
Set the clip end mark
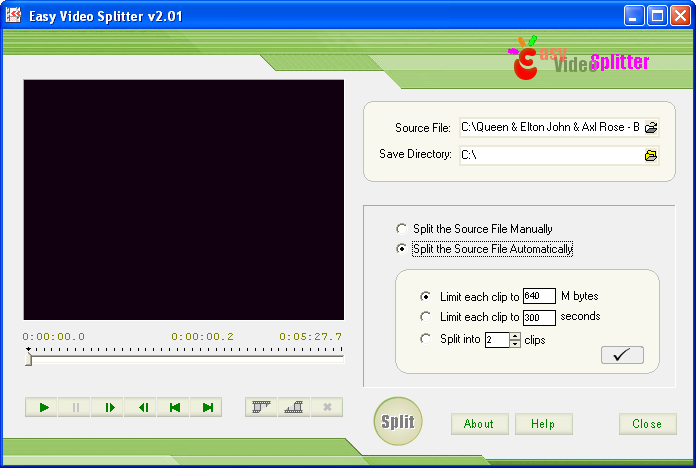(294, 407)
